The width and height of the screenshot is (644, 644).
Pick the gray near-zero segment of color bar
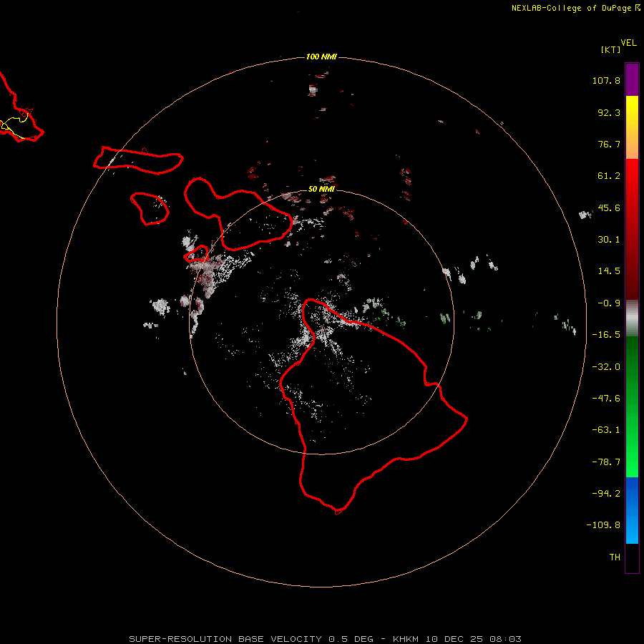632,318
